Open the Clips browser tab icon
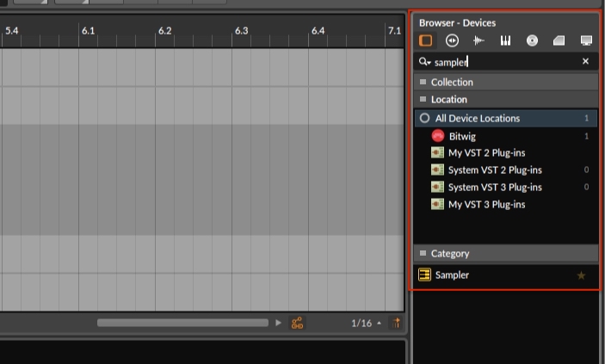The width and height of the screenshot is (605, 364). coord(559,40)
